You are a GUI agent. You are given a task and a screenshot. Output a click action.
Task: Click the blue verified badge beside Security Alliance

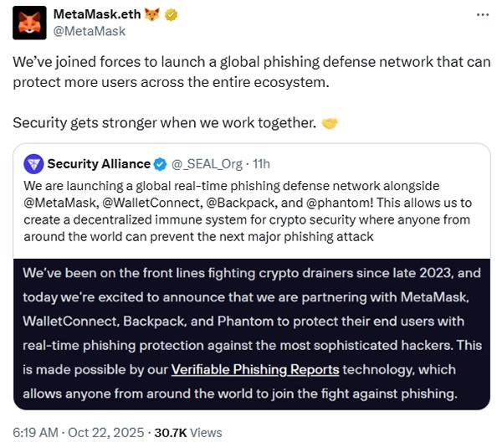pyautogui.click(x=160, y=164)
